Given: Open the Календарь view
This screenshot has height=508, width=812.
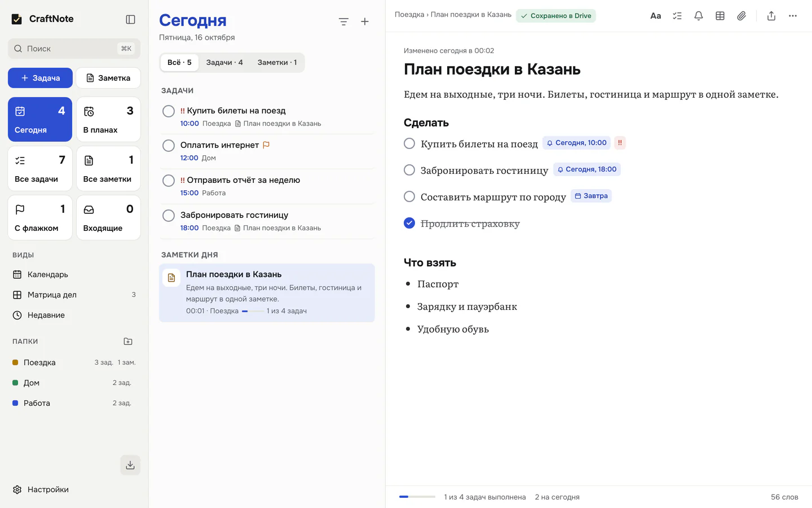Looking at the screenshot, I should (x=74, y=274).
